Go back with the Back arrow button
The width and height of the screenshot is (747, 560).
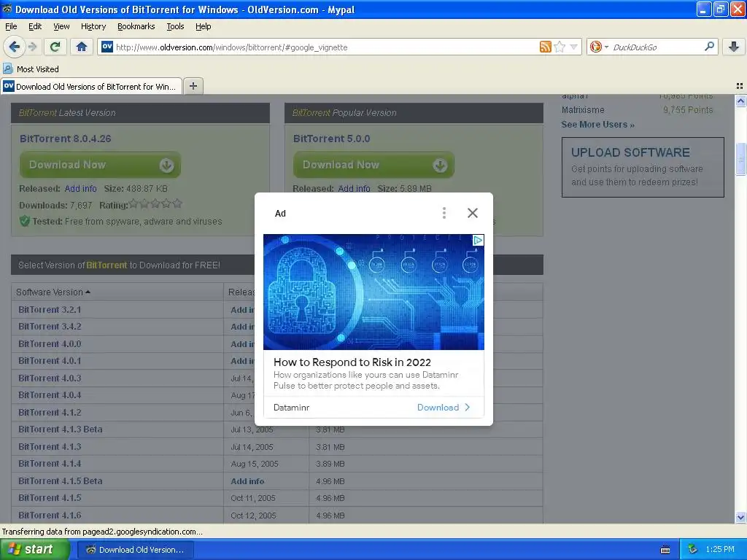pos(14,47)
